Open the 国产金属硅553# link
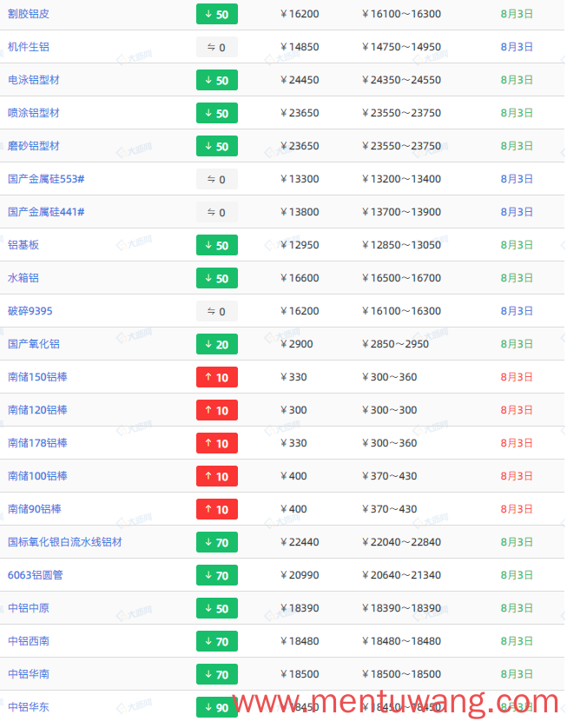The width and height of the screenshot is (567, 728). (46, 179)
